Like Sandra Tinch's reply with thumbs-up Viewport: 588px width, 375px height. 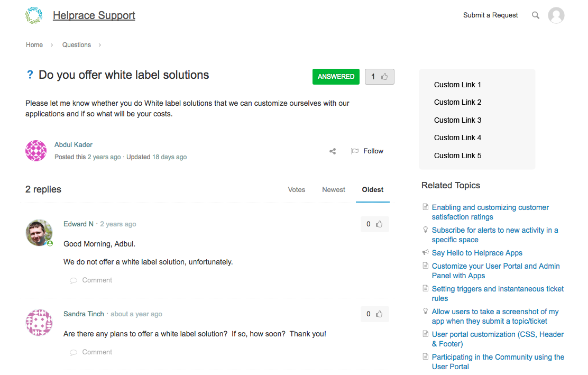[374, 314]
